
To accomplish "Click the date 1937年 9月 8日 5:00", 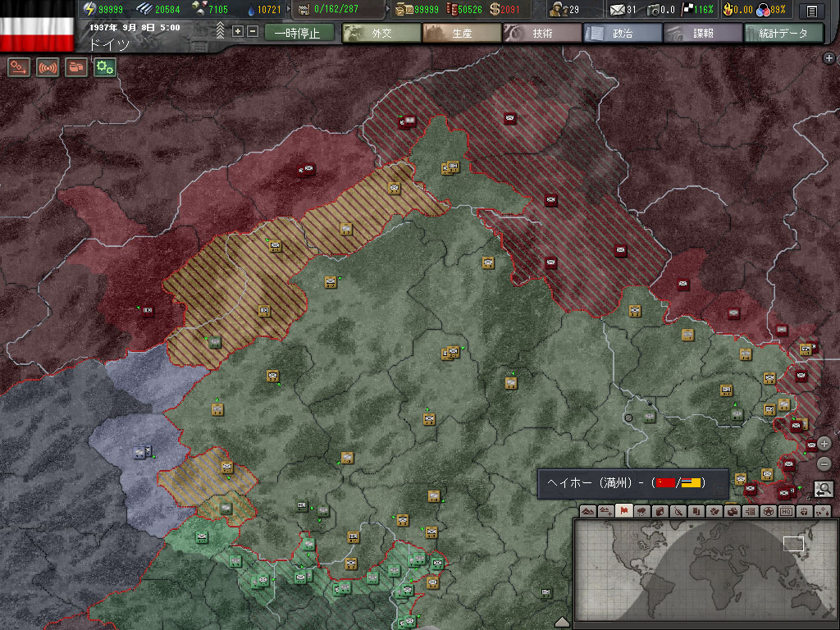I will point(135,27).
